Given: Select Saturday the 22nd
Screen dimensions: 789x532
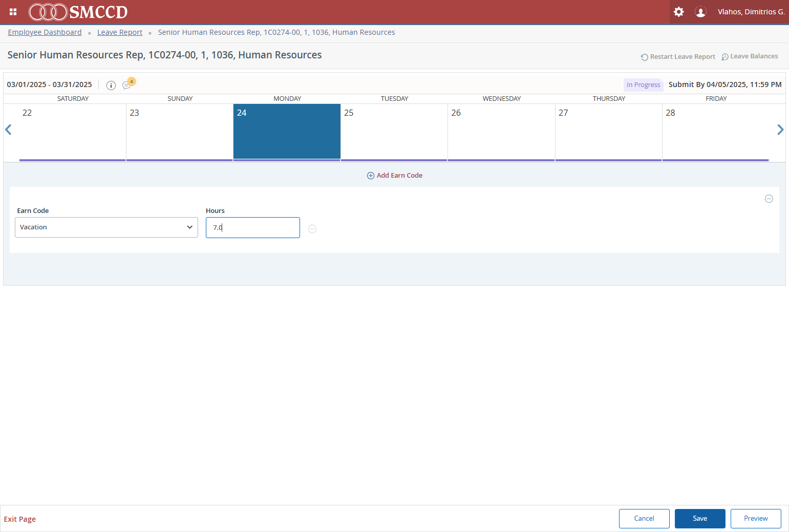Looking at the screenshot, I should (73, 132).
